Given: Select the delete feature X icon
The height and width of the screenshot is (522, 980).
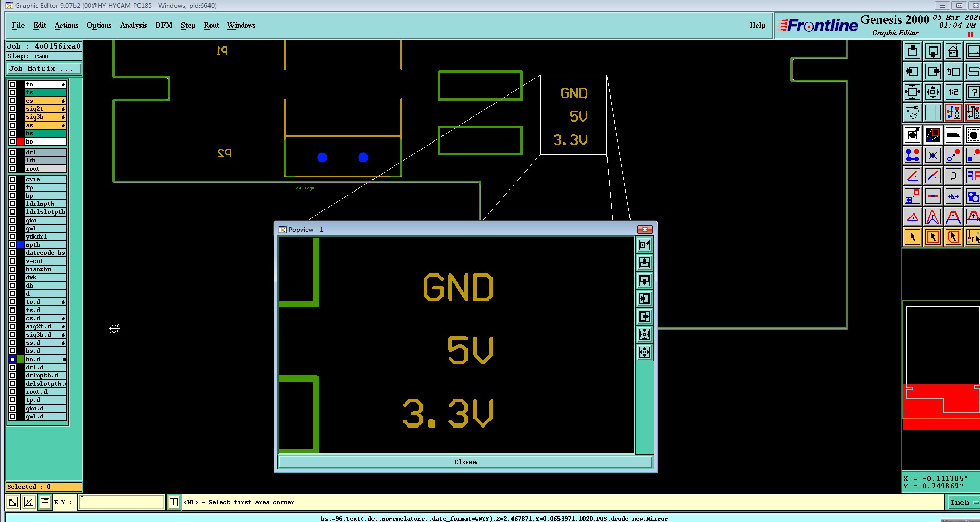Looking at the screenshot, I should coord(933,155).
